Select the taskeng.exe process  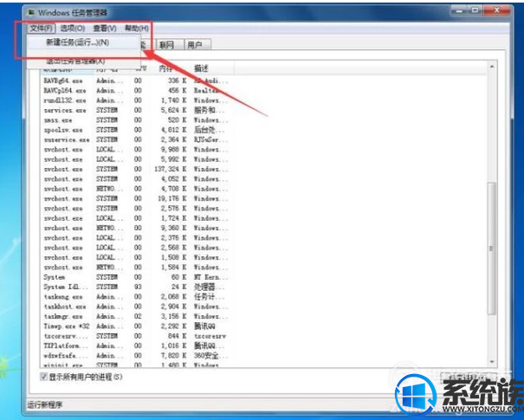click(136, 297)
